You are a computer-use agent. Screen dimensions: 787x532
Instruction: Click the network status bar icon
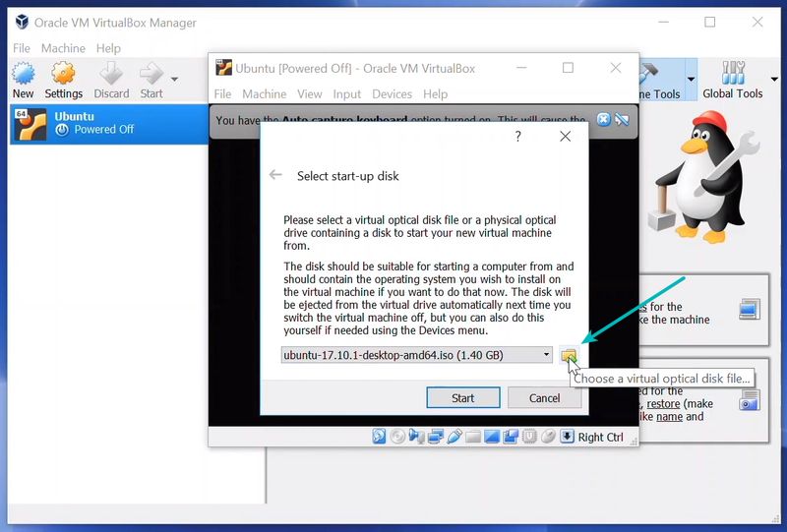click(x=435, y=437)
